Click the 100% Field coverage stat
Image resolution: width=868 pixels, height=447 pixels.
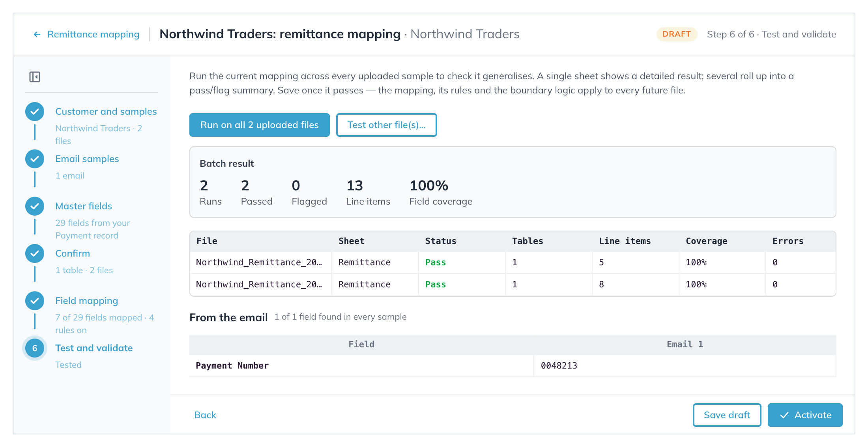click(x=441, y=192)
